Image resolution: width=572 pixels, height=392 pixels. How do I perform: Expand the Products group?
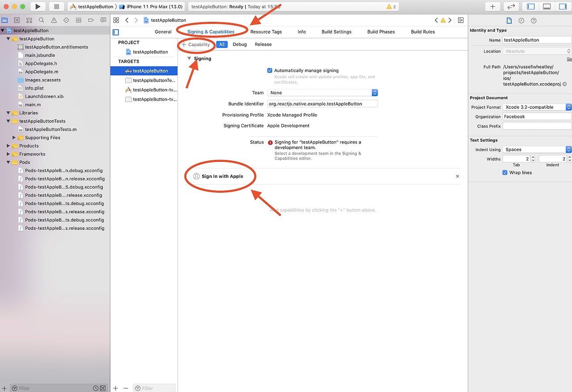(8, 146)
